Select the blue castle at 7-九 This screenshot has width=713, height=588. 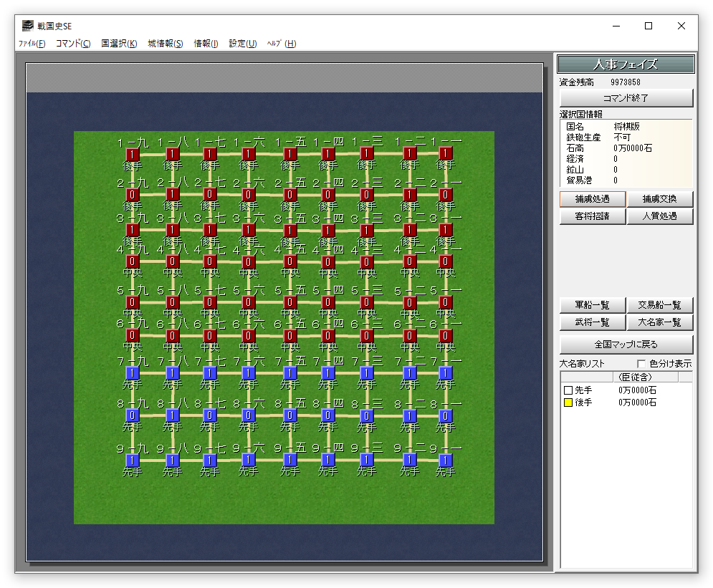pyautogui.click(x=133, y=373)
